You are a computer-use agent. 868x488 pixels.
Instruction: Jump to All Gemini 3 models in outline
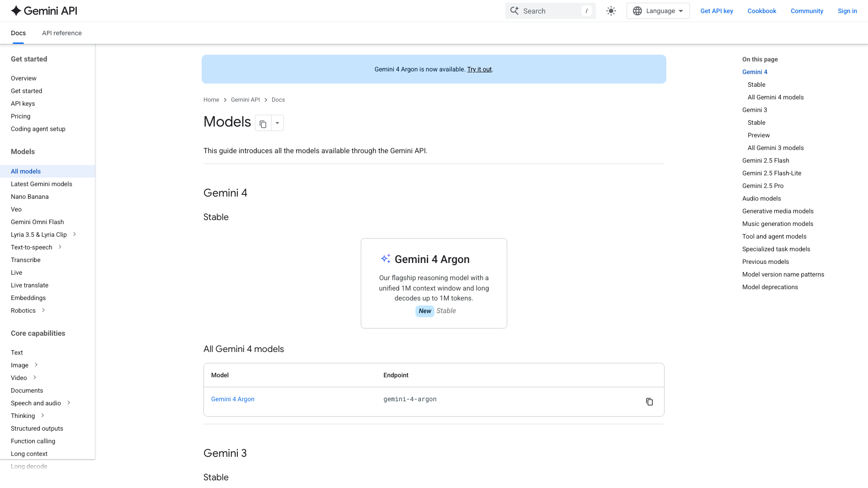coord(776,148)
